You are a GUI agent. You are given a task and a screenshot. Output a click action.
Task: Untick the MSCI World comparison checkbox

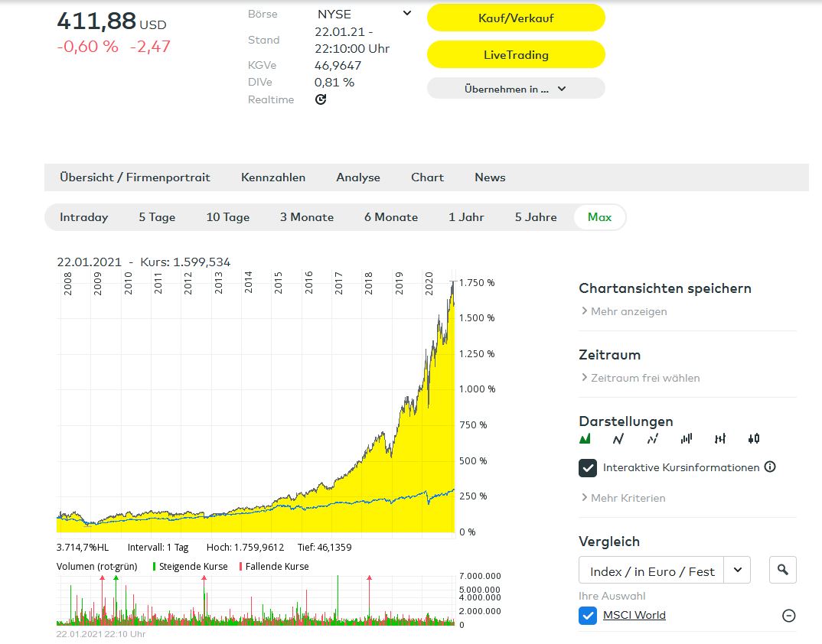(588, 615)
